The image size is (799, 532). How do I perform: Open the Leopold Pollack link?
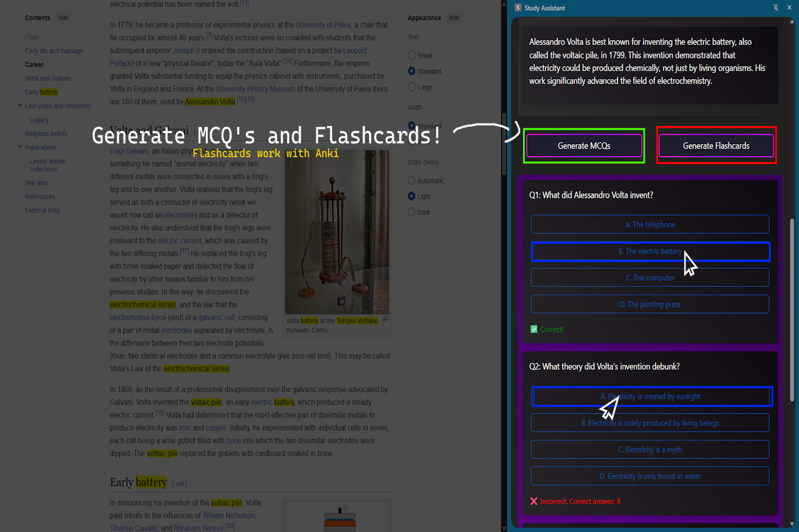(238, 57)
